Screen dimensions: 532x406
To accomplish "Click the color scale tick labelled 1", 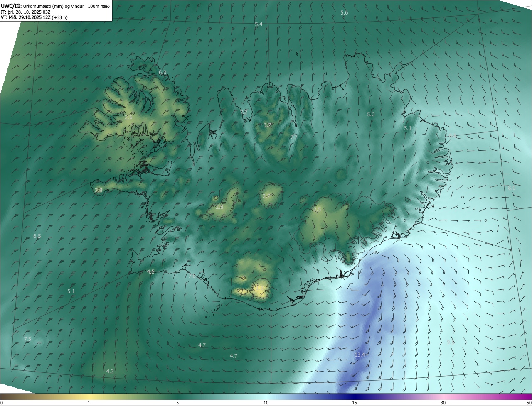I will pyautogui.click(x=89, y=403).
